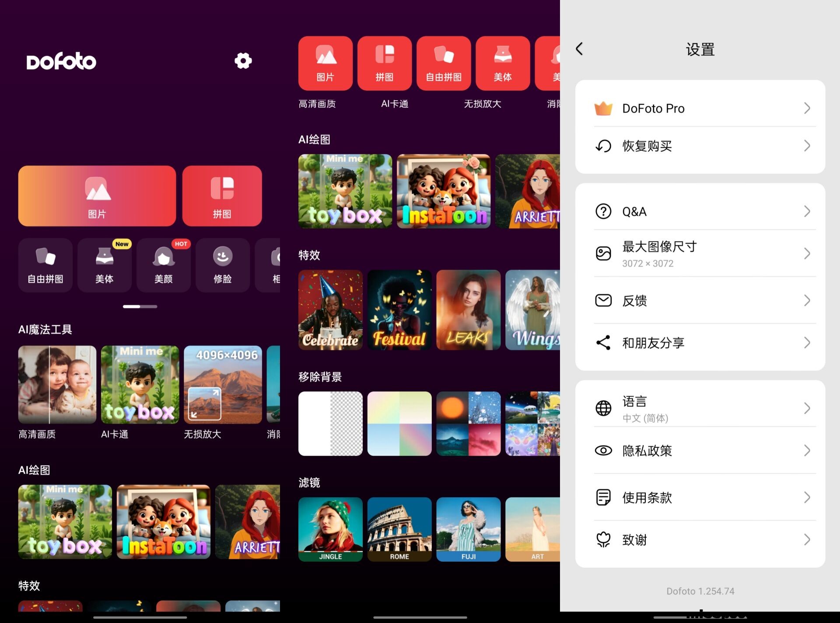The height and width of the screenshot is (623, 840).
Task: Open 无损放大 4096×4096 thumbnail
Action: click(x=223, y=384)
